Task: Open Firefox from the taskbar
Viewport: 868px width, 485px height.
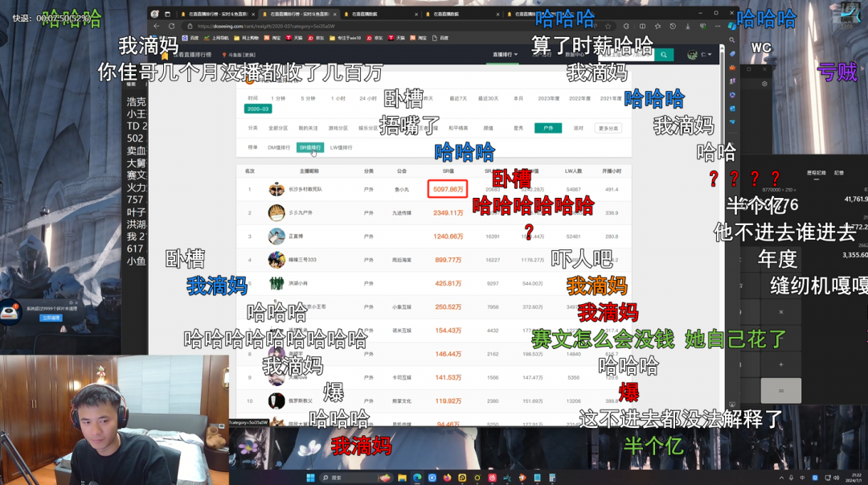Action: (448, 478)
